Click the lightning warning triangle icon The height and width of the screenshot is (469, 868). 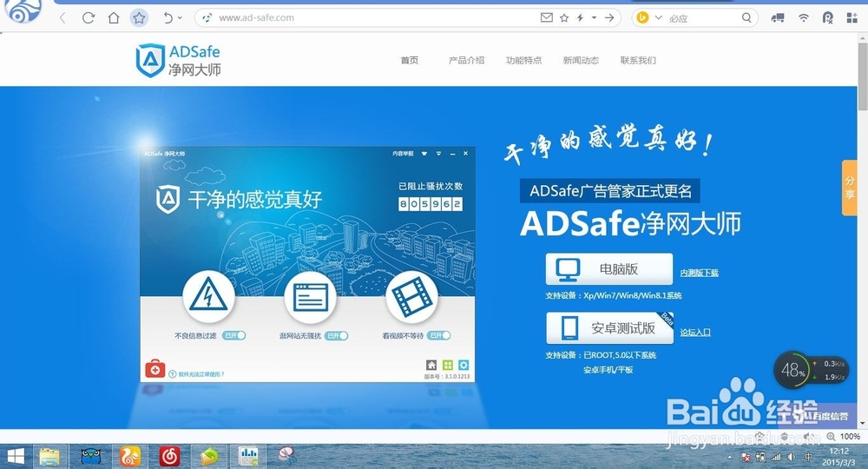[x=208, y=296]
